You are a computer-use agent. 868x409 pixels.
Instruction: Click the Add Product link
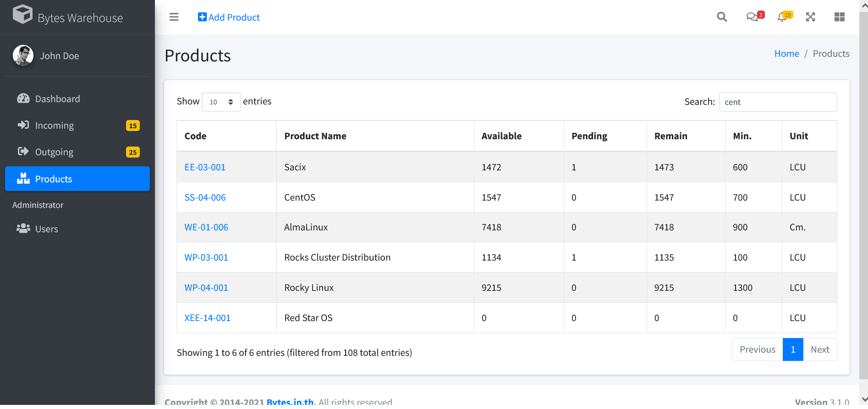pyautogui.click(x=229, y=17)
